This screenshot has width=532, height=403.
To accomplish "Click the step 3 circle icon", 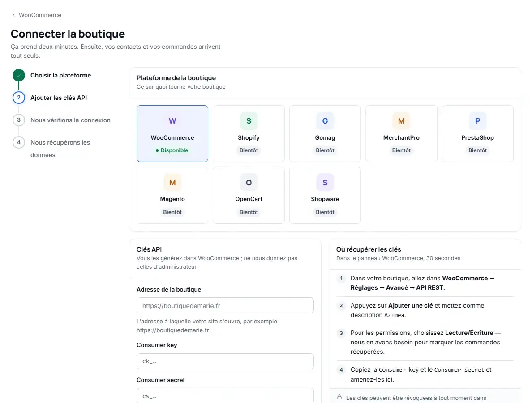I will 19,120.
